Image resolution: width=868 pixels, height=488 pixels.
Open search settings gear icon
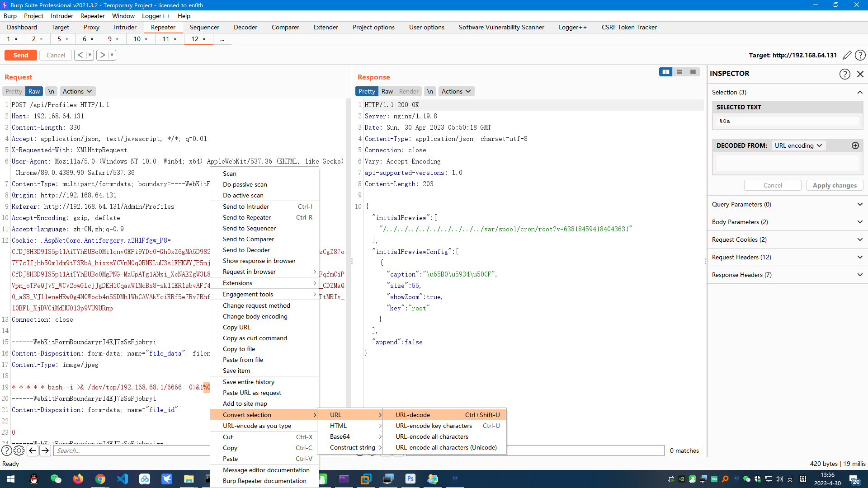(x=19, y=450)
